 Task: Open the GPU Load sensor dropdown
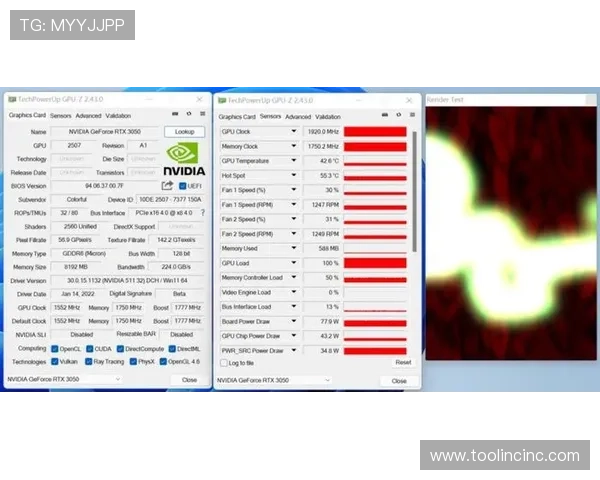293,263
